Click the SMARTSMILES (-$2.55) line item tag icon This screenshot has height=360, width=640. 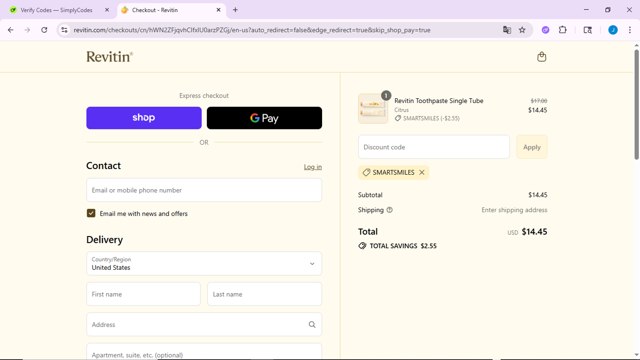(x=398, y=118)
